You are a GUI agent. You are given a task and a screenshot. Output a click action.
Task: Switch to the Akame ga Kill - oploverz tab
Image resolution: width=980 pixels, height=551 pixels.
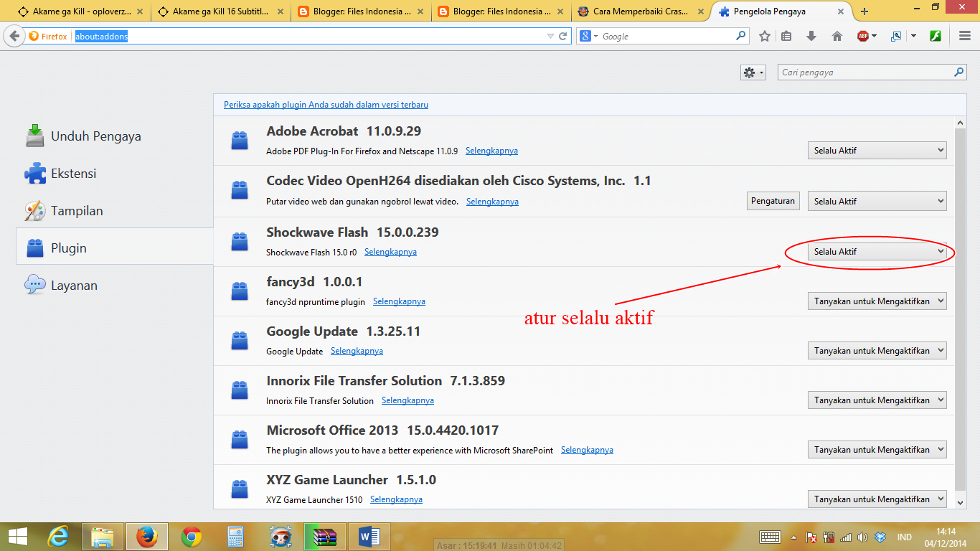(79, 11)
